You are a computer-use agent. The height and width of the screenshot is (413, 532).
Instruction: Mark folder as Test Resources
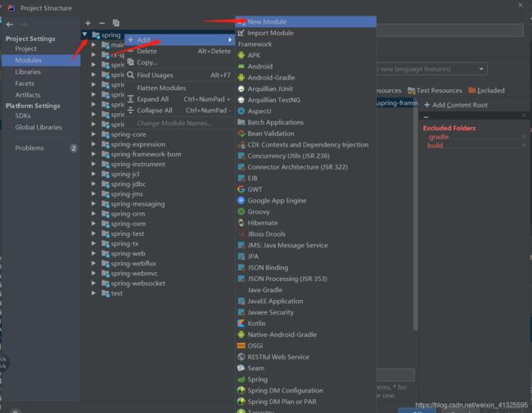[435, 90]
